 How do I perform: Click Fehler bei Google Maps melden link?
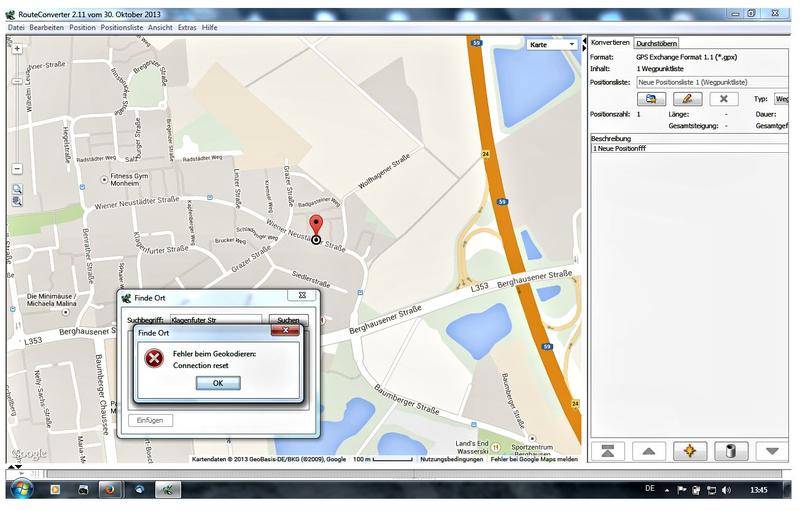(534, 459)
